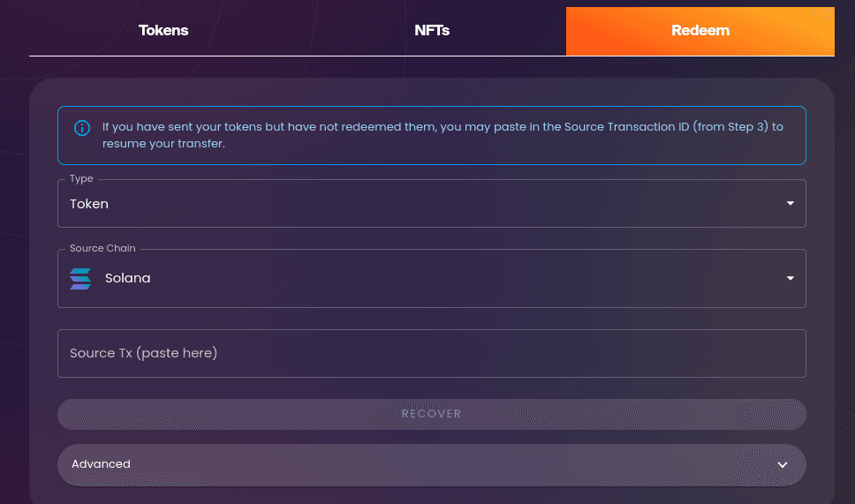Switch to the Tokens tab

pyautogui.click(x=163, y=31)
